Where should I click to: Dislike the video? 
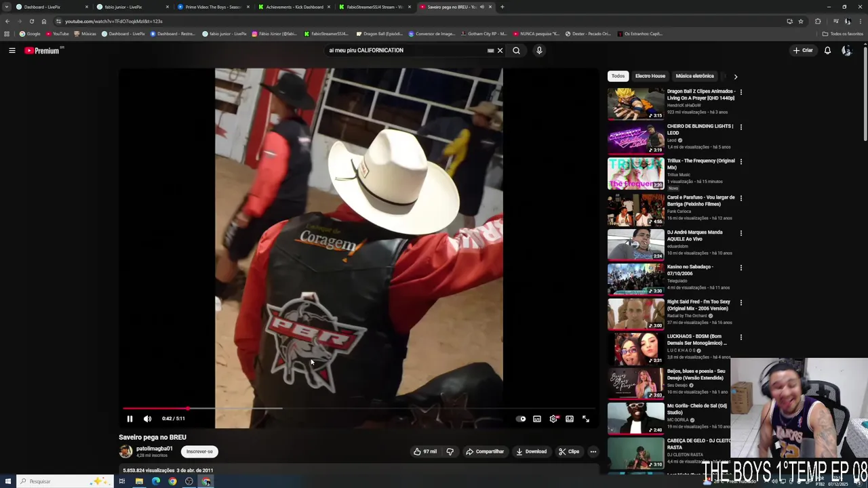[x=450, y=451]
